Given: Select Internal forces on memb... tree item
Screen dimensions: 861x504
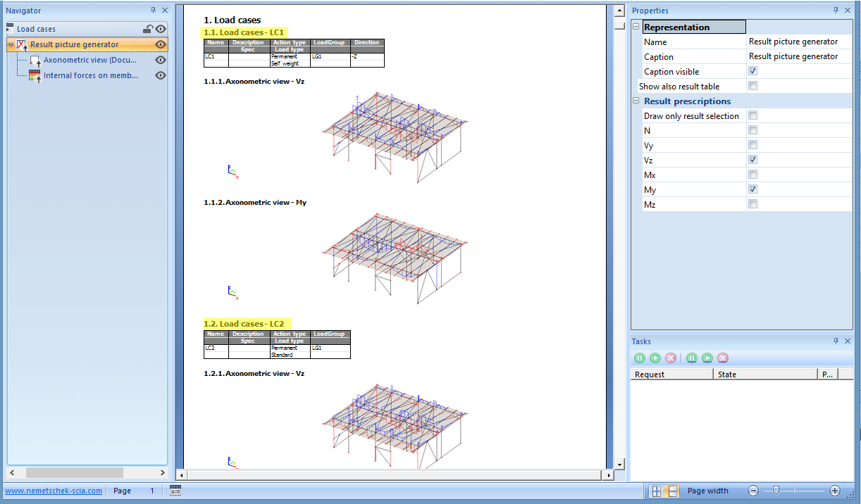Looking at the screenshot, I should coord(91,75).
